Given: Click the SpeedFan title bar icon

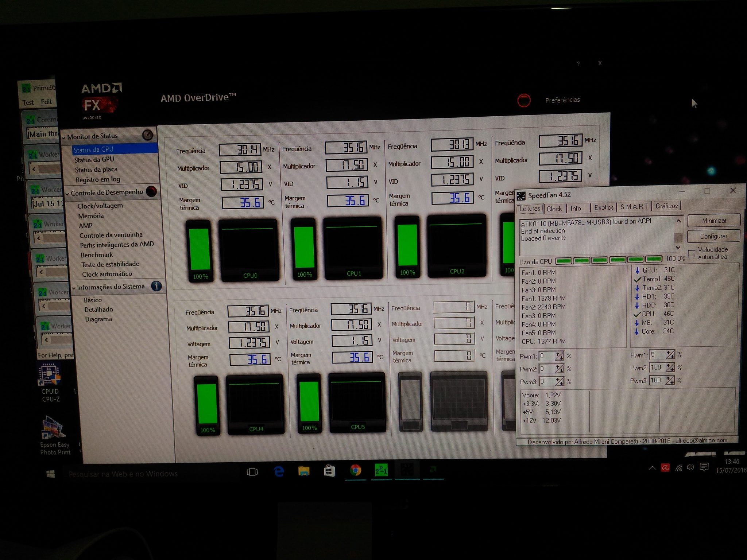Looking at the screenshot, I should pyautogui.click(x=521, y=196).
